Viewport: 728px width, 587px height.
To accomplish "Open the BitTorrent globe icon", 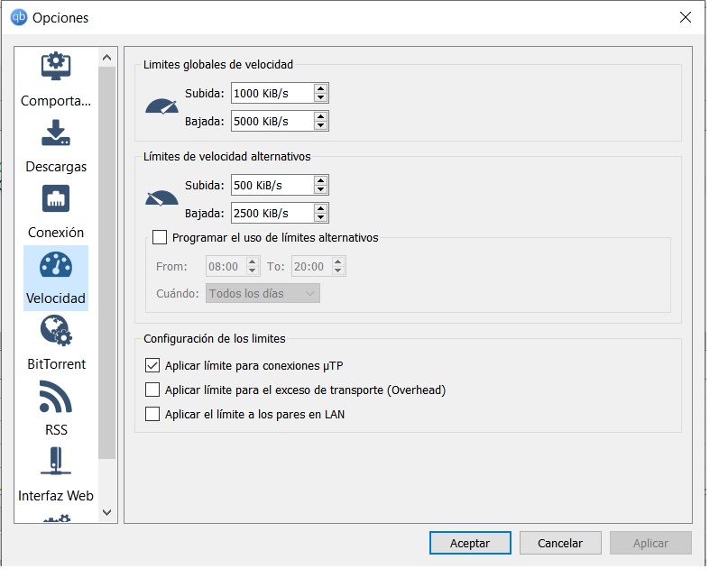I will coord(56,332).
